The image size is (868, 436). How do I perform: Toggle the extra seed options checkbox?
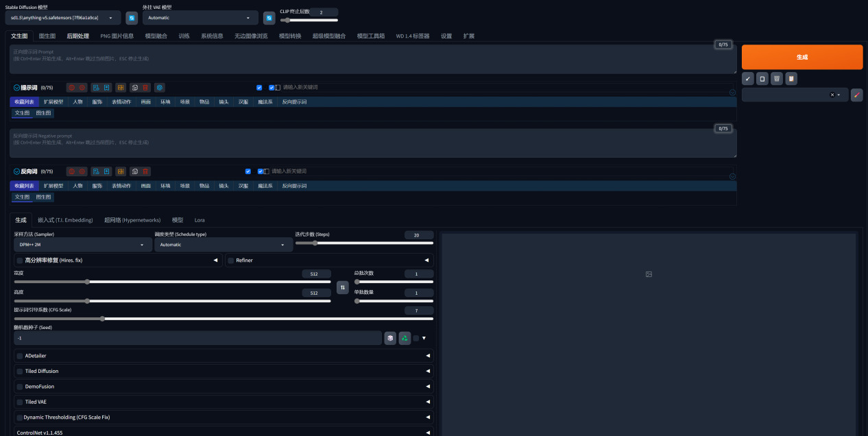coord(415,338)
